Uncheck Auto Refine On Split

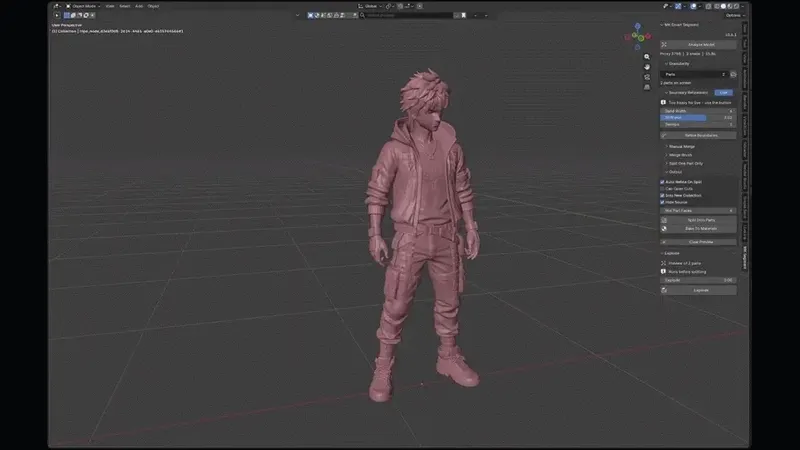click(x=662, y=182)
